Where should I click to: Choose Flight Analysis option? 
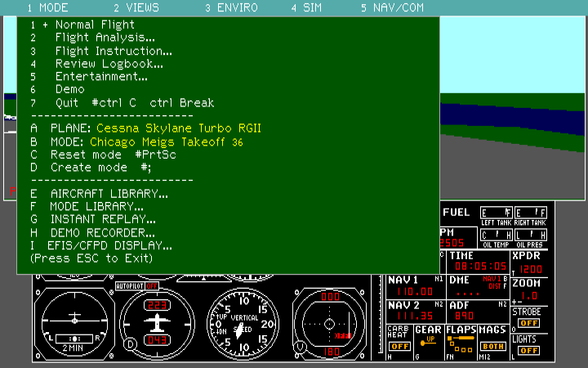[92, 38]
